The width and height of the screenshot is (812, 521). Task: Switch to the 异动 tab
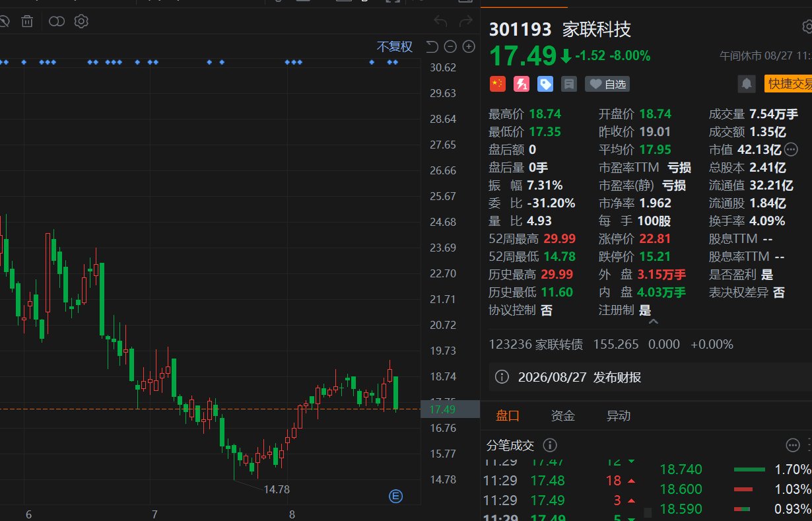[619, 415]
